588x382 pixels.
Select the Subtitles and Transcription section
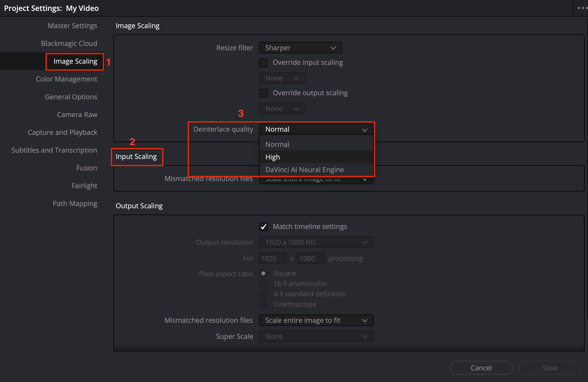54,150
